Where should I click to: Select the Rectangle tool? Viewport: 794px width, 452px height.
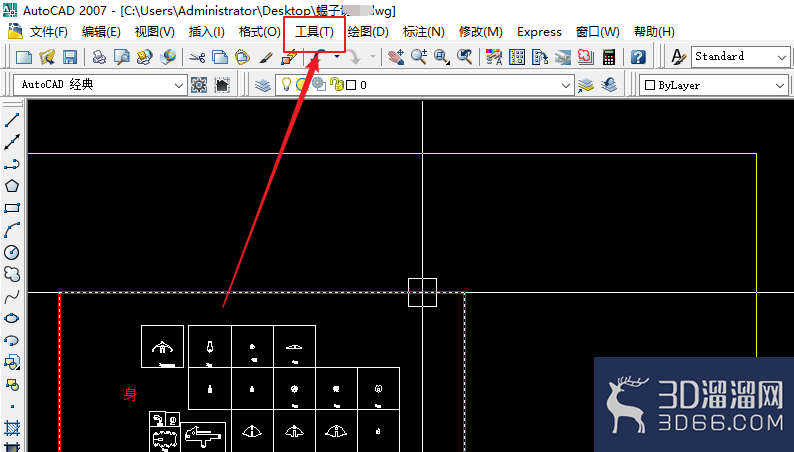pyautogui.click(x=12, y=208)
